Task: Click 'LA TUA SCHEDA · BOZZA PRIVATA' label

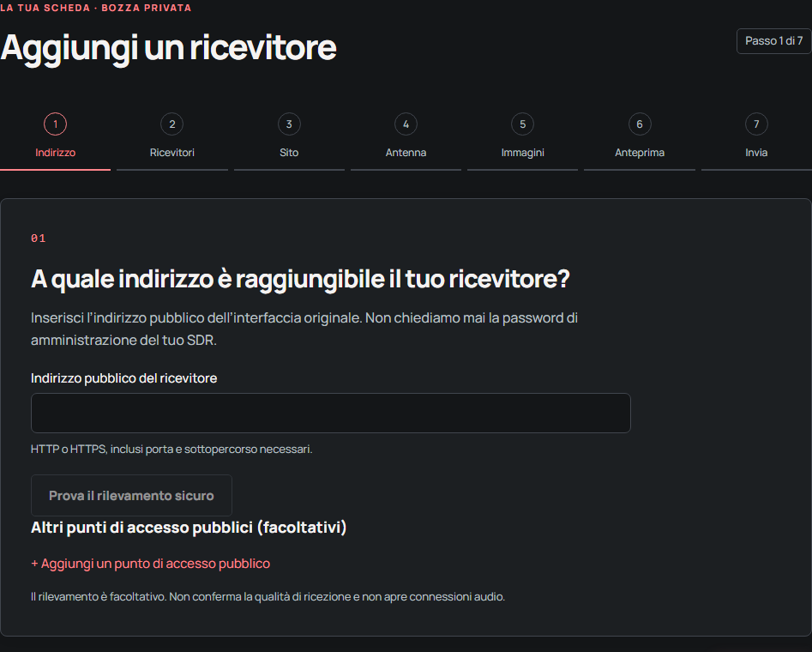Action: 96,8
